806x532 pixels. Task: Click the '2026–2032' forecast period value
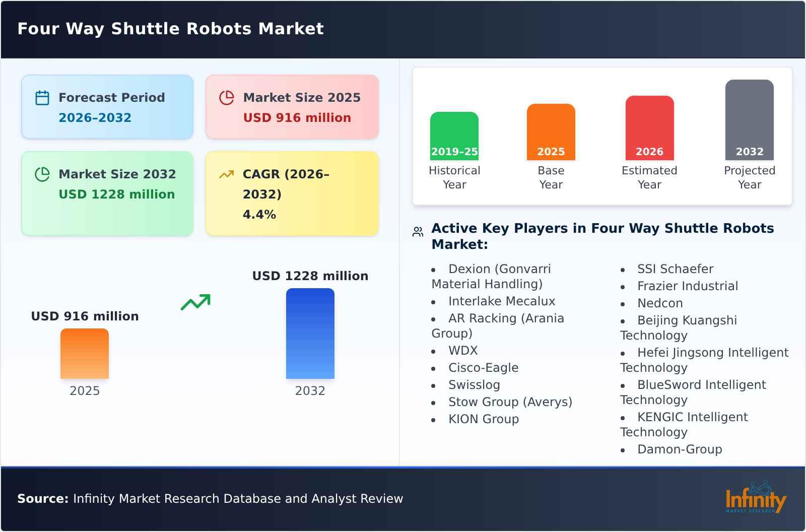[95, 118]
